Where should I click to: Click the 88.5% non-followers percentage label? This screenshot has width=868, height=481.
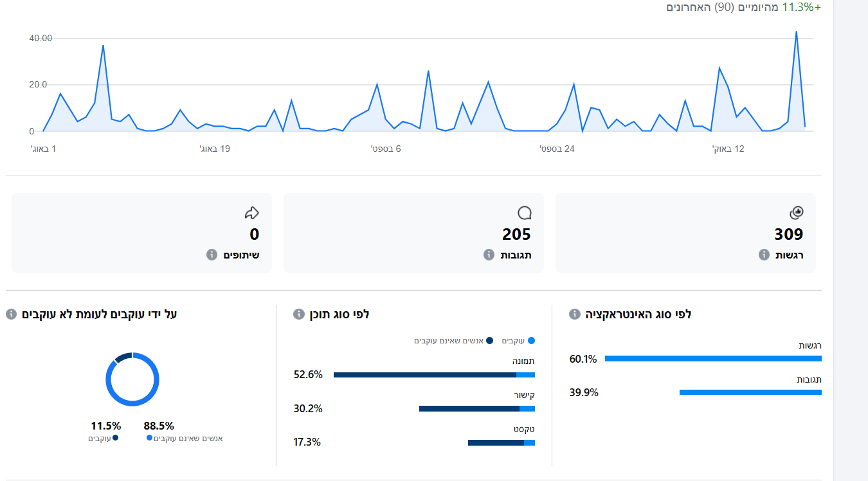pyautogui.click(x=159, y=425)
